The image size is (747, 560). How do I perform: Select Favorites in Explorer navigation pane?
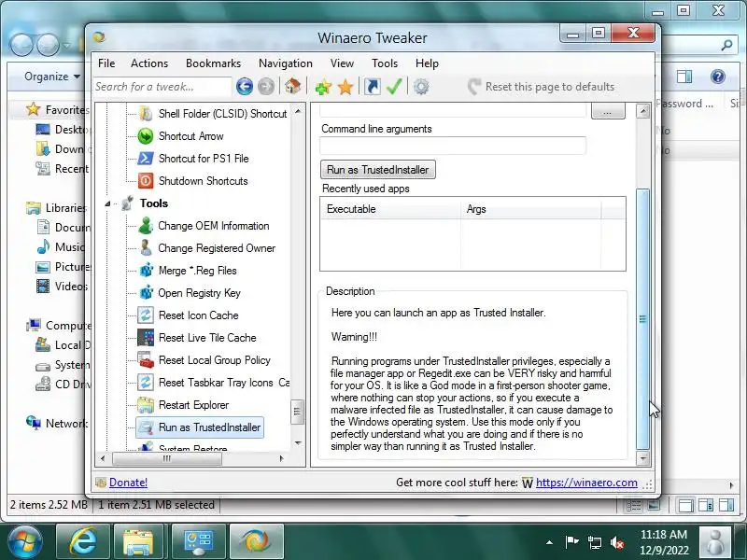click(x=57, y=110)
